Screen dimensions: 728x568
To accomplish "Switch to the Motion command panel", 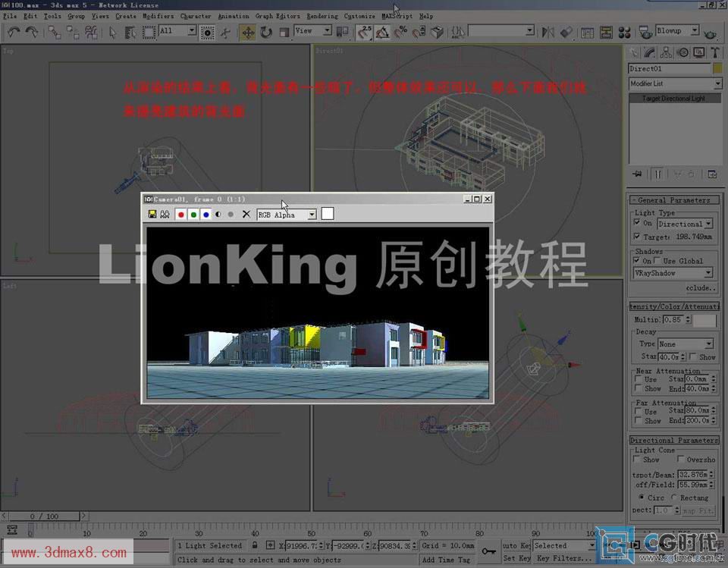I will pos(682,52).
